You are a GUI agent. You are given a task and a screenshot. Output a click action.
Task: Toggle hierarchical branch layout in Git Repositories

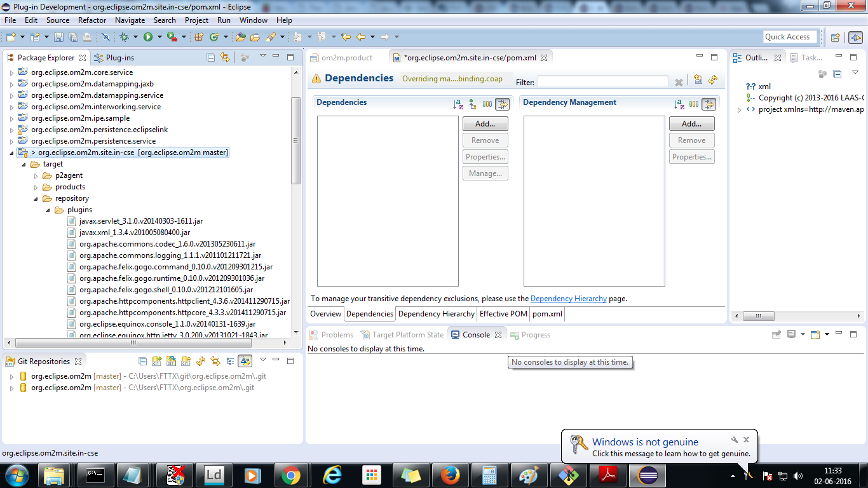click(230, 362)
